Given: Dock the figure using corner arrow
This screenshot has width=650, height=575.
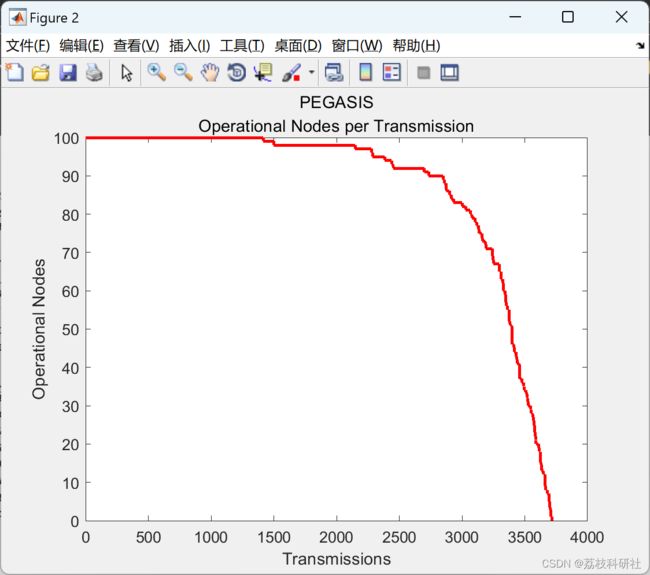Looking at the screenshot, I should 640,46.
